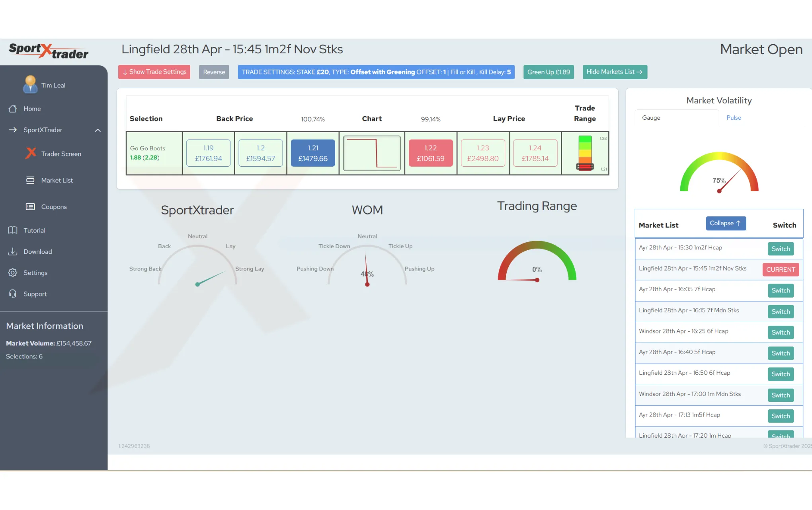
Task: Click Green Up £1.89 button
Action: (548, 72)
